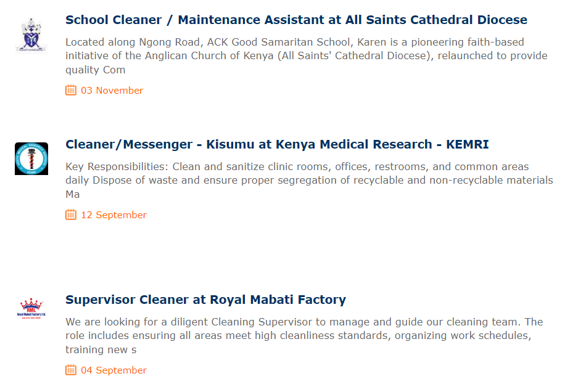Viewport: 586px width, 392px height.
Task: Click the 03 November posting date
Action: tap(112, 91)
